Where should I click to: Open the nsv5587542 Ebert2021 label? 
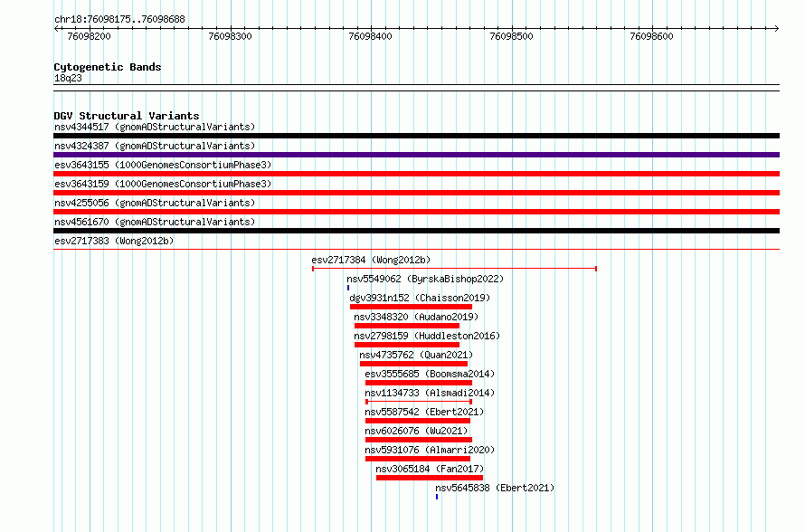(424, 412)
